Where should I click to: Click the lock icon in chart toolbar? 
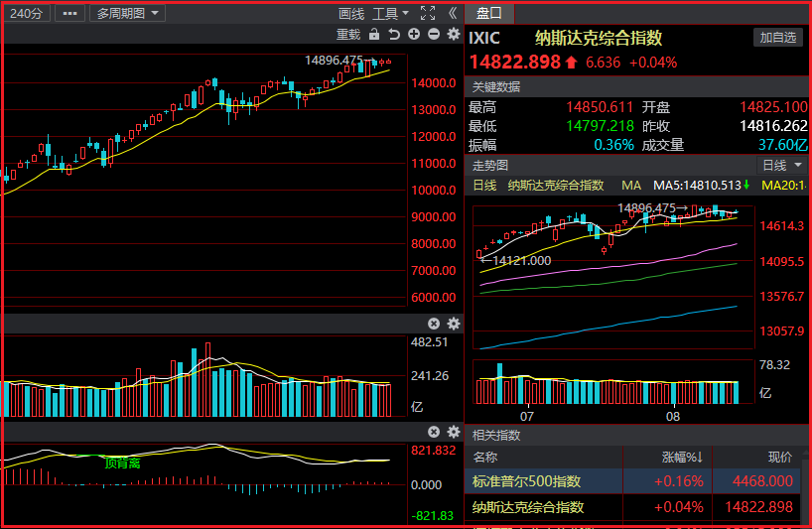(x=374, y=35)
